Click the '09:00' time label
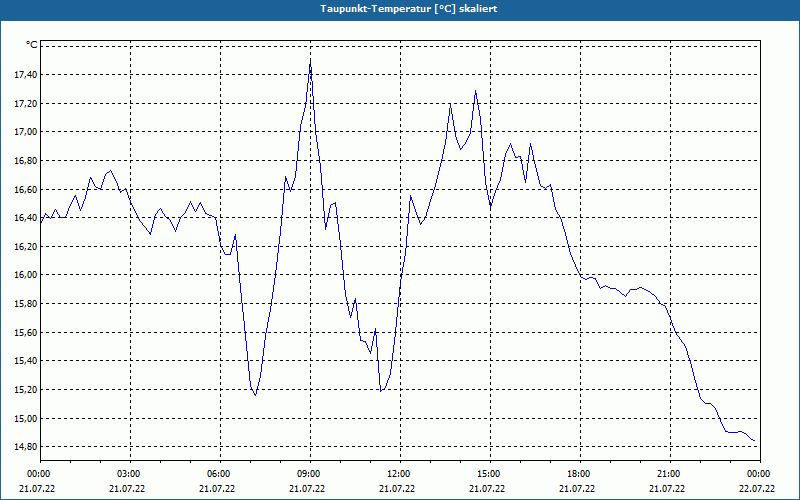 coord(310,474)
